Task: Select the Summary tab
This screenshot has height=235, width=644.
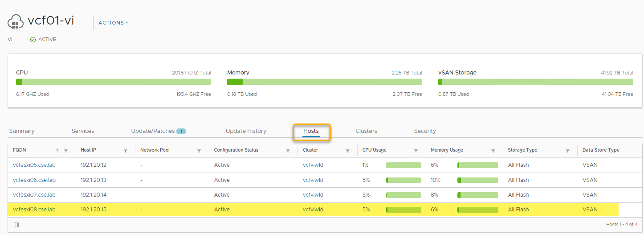Action: [22, 131]
